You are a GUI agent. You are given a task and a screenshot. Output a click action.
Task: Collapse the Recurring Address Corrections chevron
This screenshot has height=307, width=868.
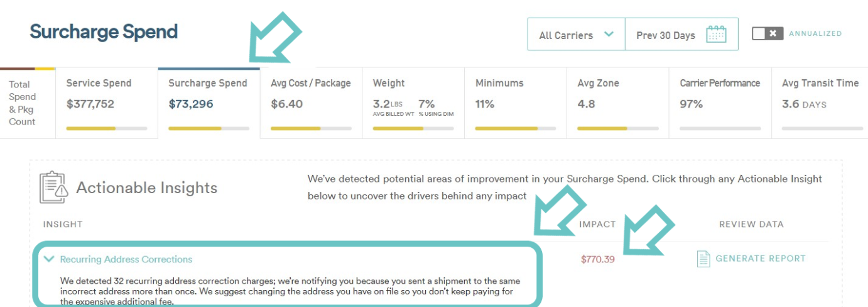[x=49, y=259]
